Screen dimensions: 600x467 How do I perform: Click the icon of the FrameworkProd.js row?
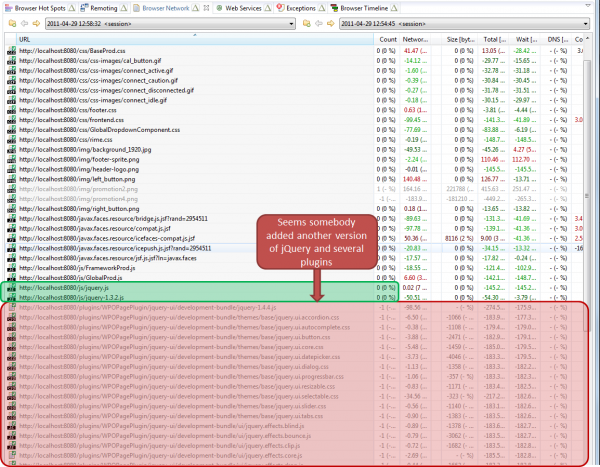pos(11,268)
